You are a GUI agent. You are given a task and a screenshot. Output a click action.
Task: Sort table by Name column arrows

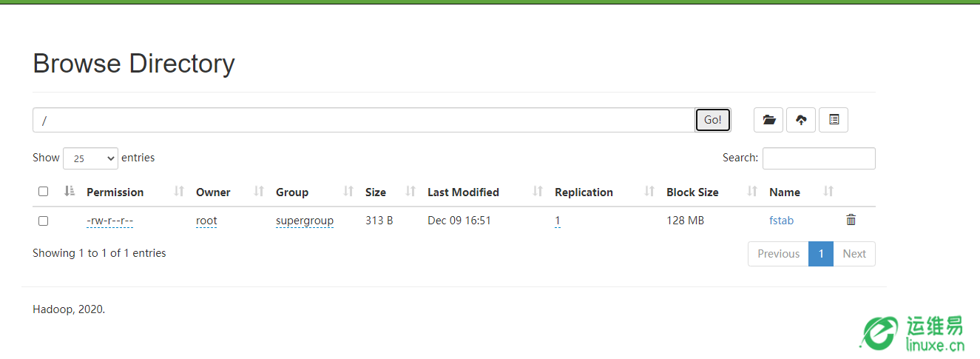tap(828, 192)
